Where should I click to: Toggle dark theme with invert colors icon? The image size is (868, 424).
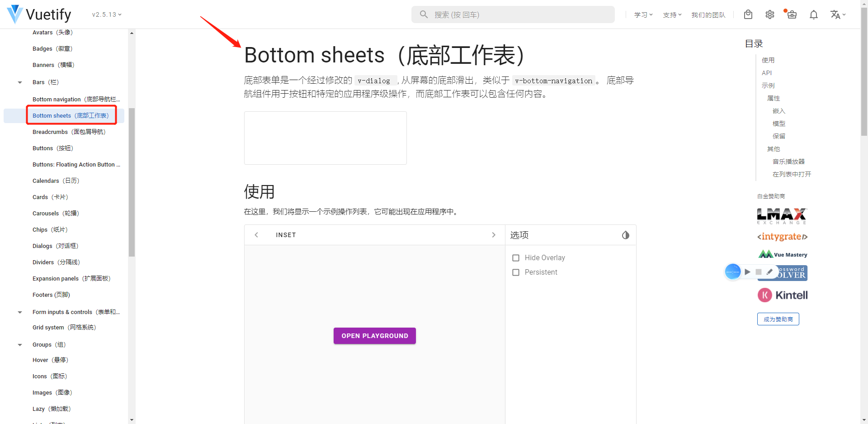click(626, 235)
